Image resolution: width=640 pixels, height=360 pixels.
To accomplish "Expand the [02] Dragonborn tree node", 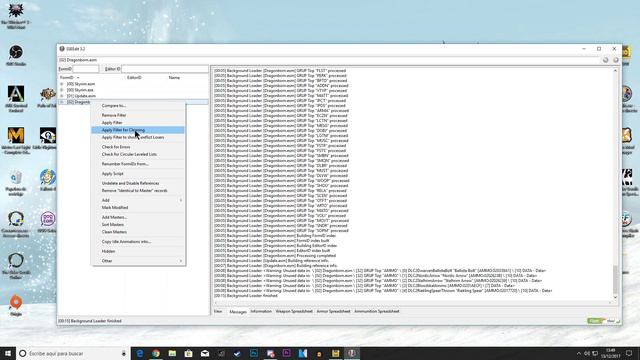I will (62, 102).
